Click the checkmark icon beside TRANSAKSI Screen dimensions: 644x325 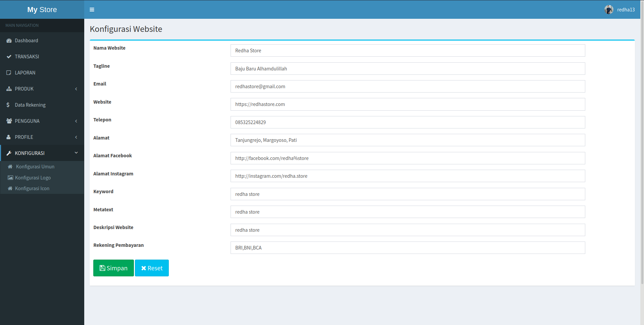9,56
